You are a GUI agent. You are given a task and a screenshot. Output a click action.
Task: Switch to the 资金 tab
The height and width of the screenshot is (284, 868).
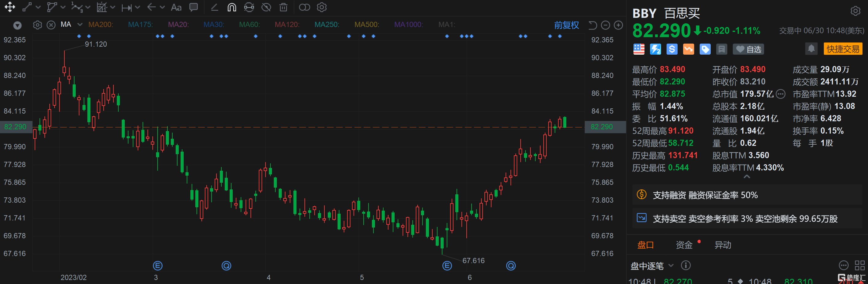[684, 245]
